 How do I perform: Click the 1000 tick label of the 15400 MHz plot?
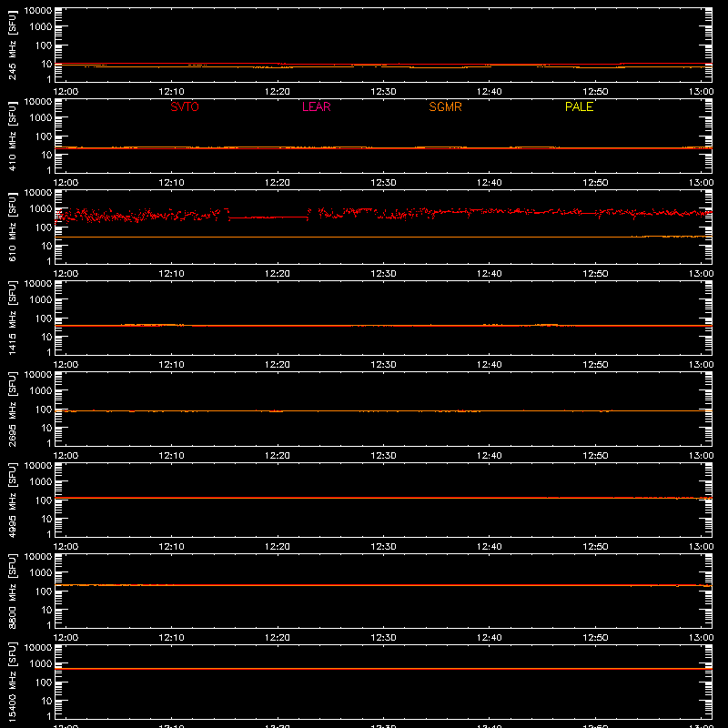point(41,664)
